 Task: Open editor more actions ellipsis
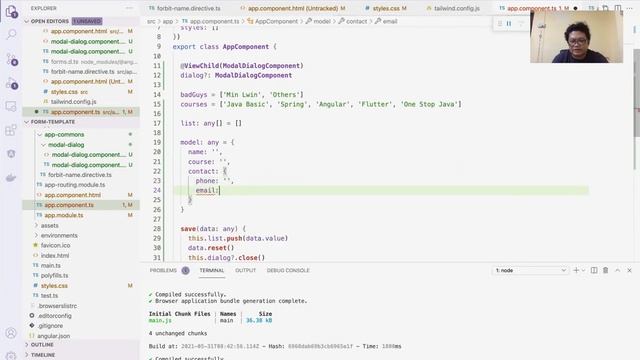tap(630, 8)
